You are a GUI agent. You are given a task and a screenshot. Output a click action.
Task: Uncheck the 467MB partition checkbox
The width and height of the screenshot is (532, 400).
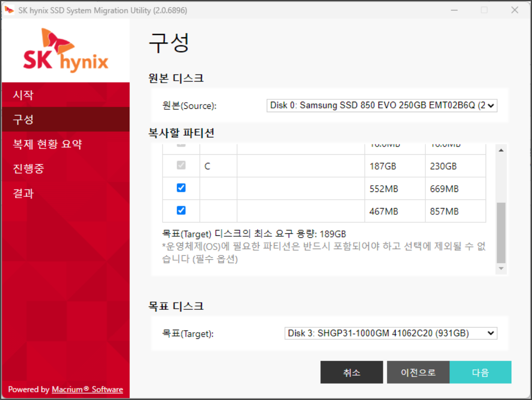pyautogui.click(x=181, y=211)
